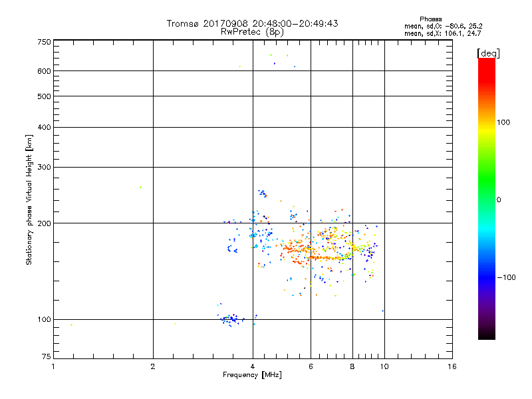This screenshot has height=399, width=532.
Task: Click the x-axis label '1'
Action: pos(53,366)
